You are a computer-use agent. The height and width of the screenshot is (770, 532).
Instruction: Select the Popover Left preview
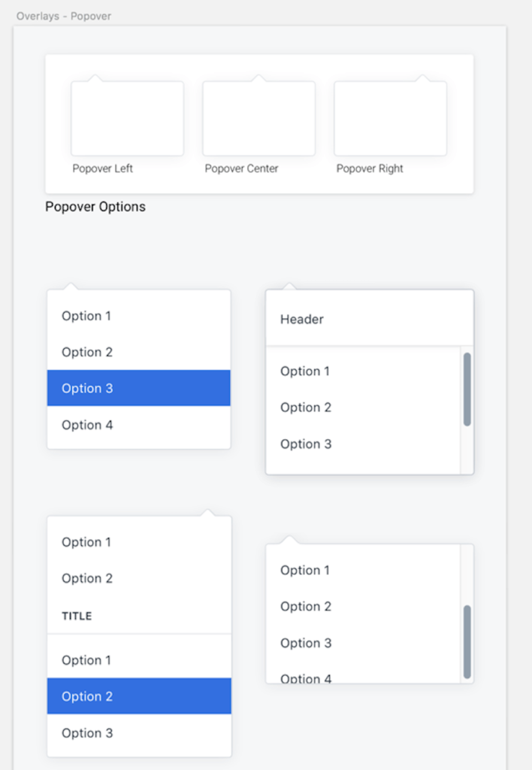pyautogui.click(x=126, y=117)
